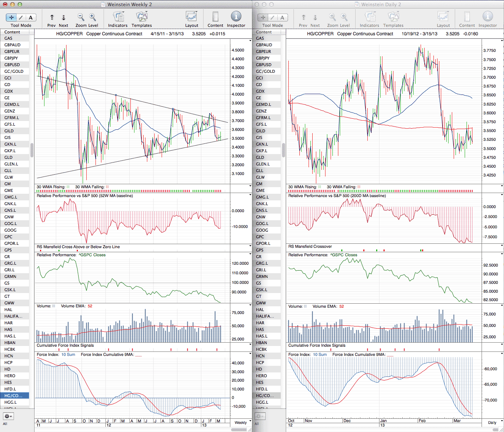This screenshot has height=432, width=504.
Task: Select GOOG in the Weekly symbol list
Action: pyautogui.click(x=11, y=230)
